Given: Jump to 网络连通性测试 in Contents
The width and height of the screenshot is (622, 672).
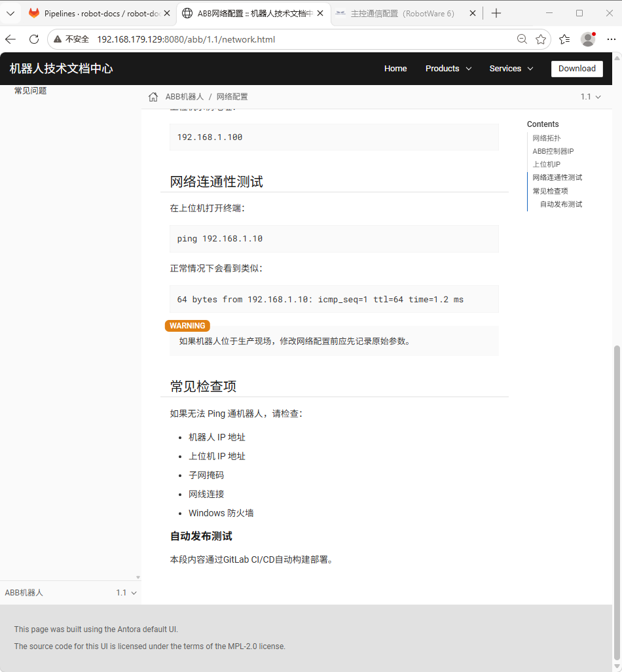Looking at the screenshot, I should point(557,177).
